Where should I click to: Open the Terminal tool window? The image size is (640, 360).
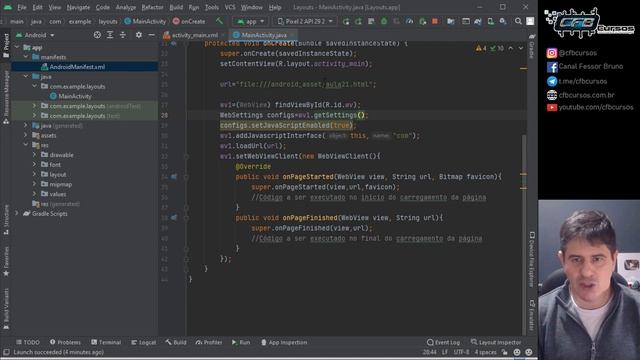pos(106,342)
